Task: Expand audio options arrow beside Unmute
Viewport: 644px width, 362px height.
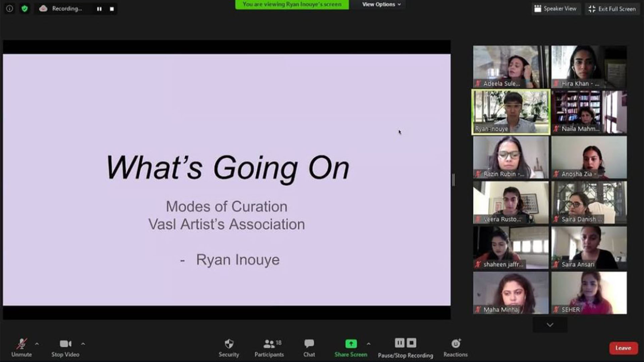Action: click(37, 344)
